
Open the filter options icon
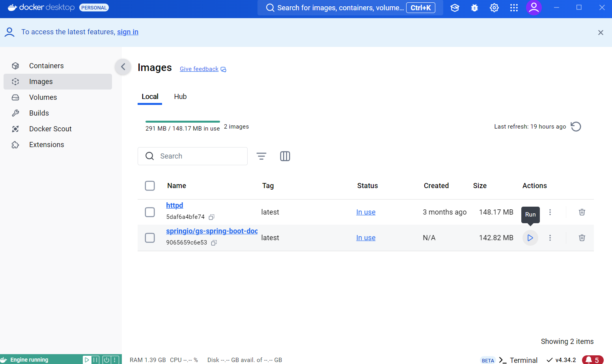click(261, 156)
